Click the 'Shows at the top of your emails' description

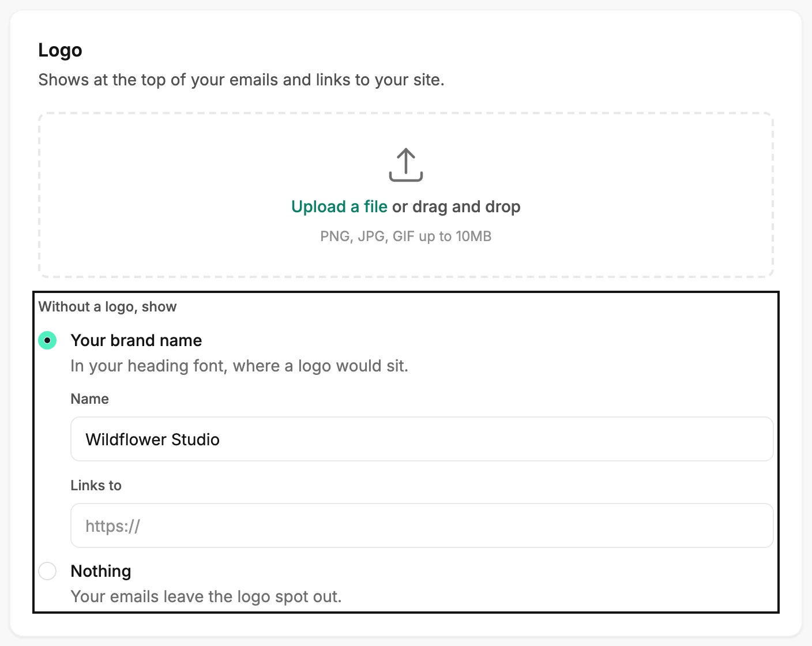(x=241, y=80)
